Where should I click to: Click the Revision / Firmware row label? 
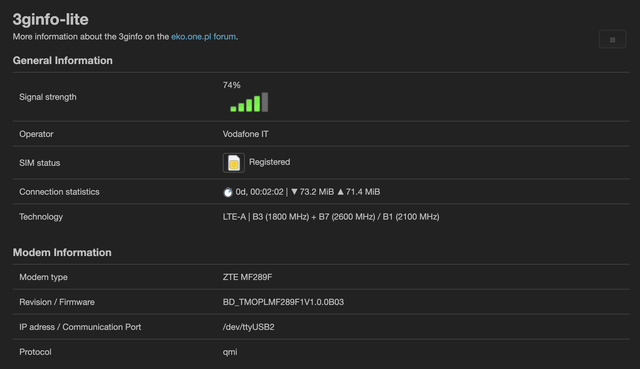57,302
